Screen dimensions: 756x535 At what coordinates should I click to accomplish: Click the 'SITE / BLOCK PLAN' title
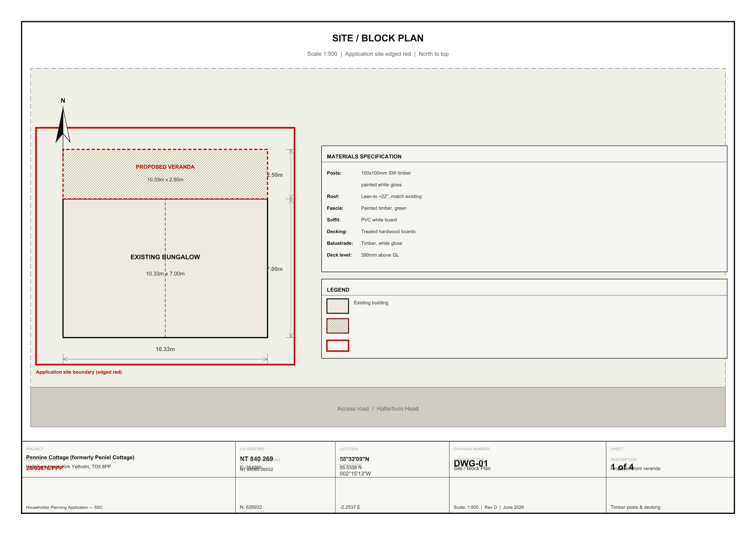click(378, 38)
